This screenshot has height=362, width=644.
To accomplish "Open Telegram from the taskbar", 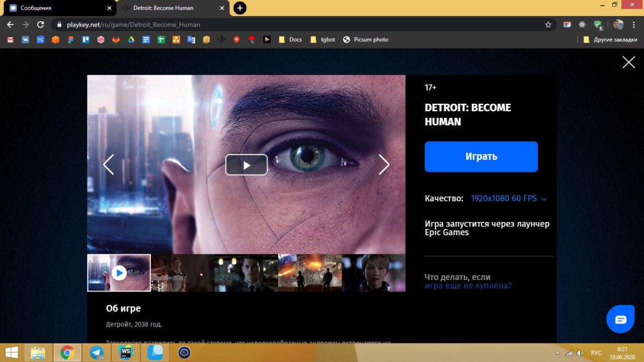I will coord(97,352).
